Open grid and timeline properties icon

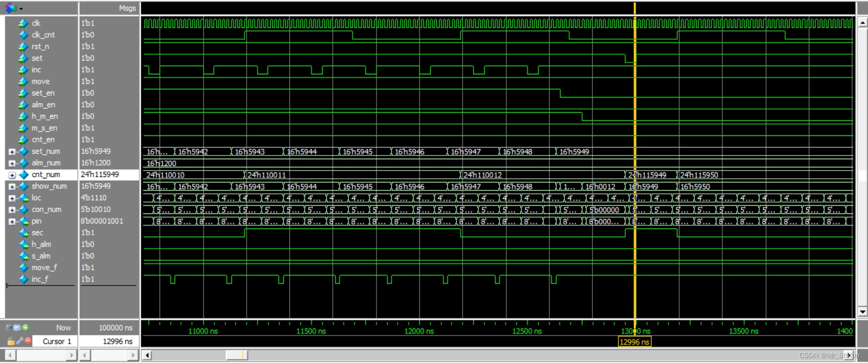(17, 327)
